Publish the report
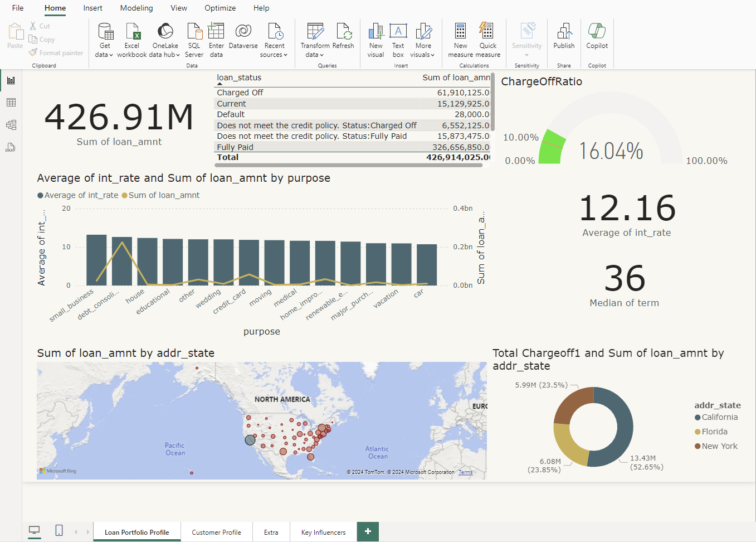Viewport: 756px width, 542px height. tap(564, 37)
